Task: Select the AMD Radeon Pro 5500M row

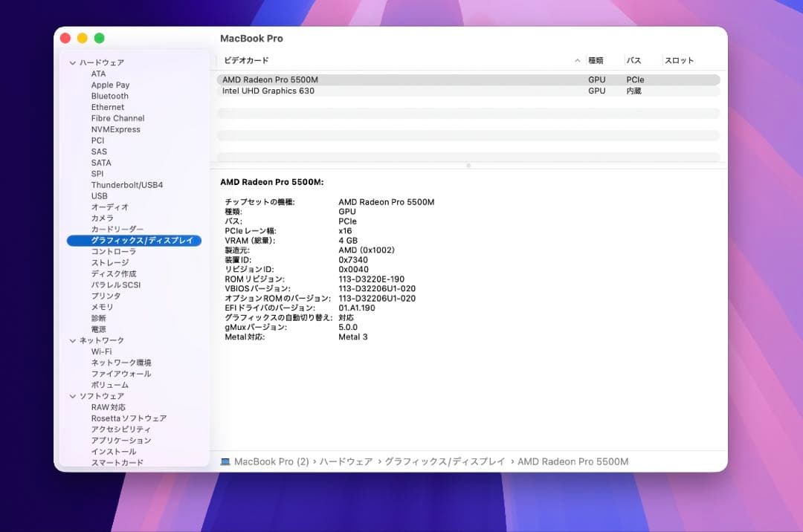Action: (468, 80)
